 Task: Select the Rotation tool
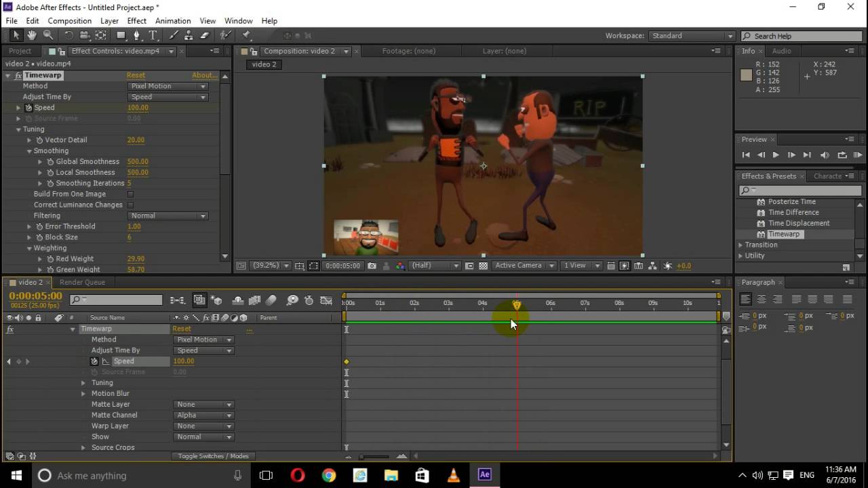coord(68,35)
